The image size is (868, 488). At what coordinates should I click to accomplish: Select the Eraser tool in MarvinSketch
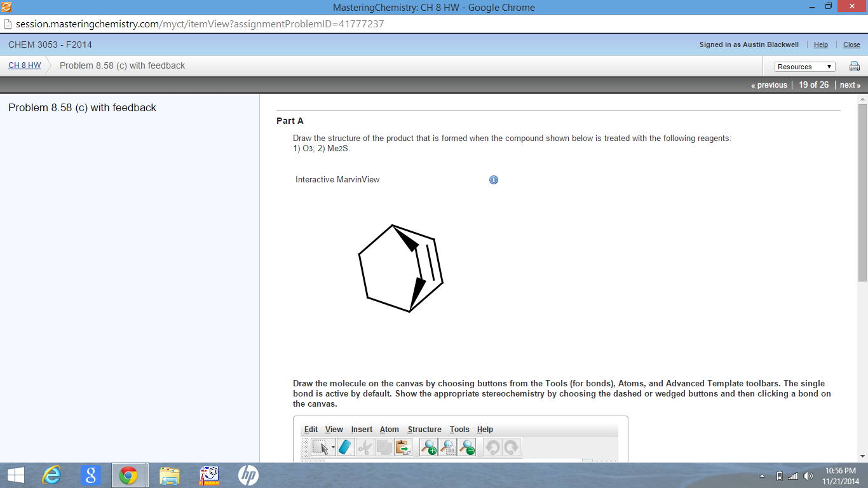click(345, 447)
